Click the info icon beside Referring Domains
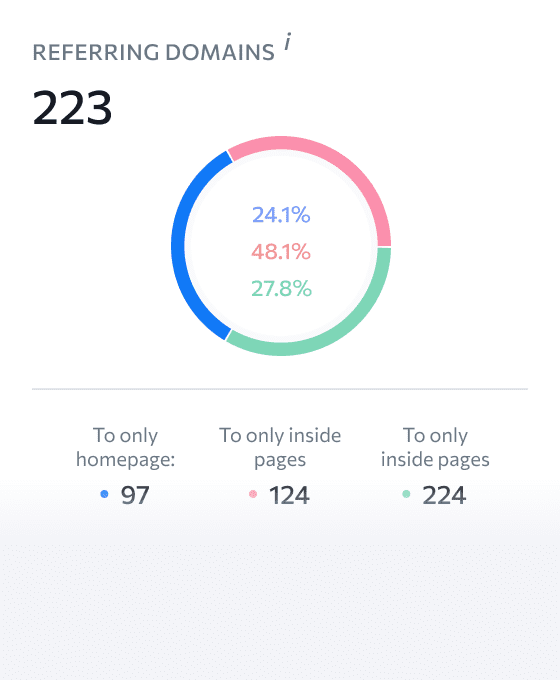Viewport: 560px width, 680px height. [x=288, y=42]
